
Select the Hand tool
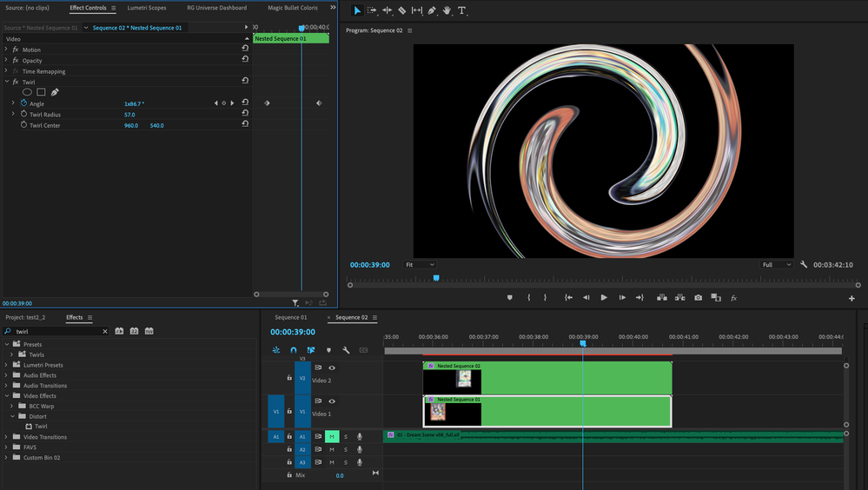[x=447, y=10]
